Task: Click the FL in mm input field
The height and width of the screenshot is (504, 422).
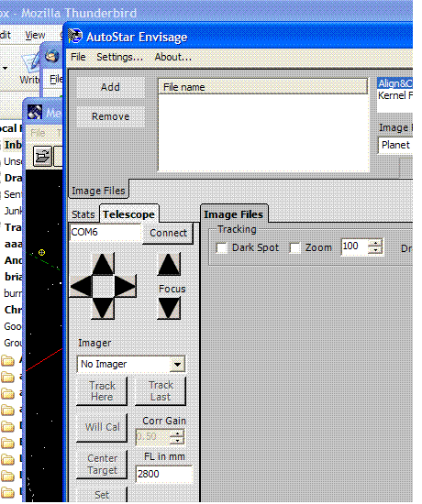Action: click(x=164, y=474)
